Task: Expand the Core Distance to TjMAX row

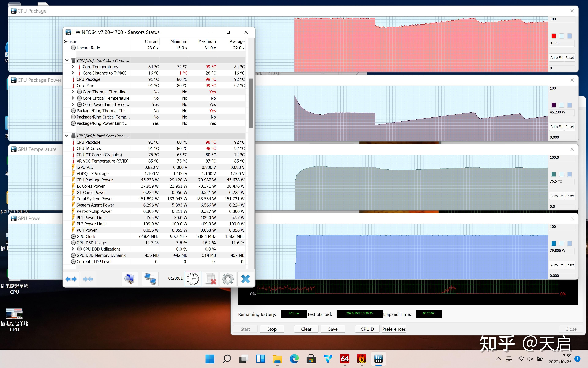Action: click(73, 73)
